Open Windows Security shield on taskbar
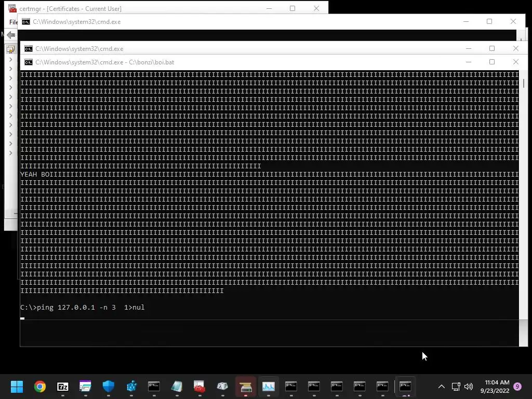This screenshot has height=399, width=532. (x=108, y=387)
